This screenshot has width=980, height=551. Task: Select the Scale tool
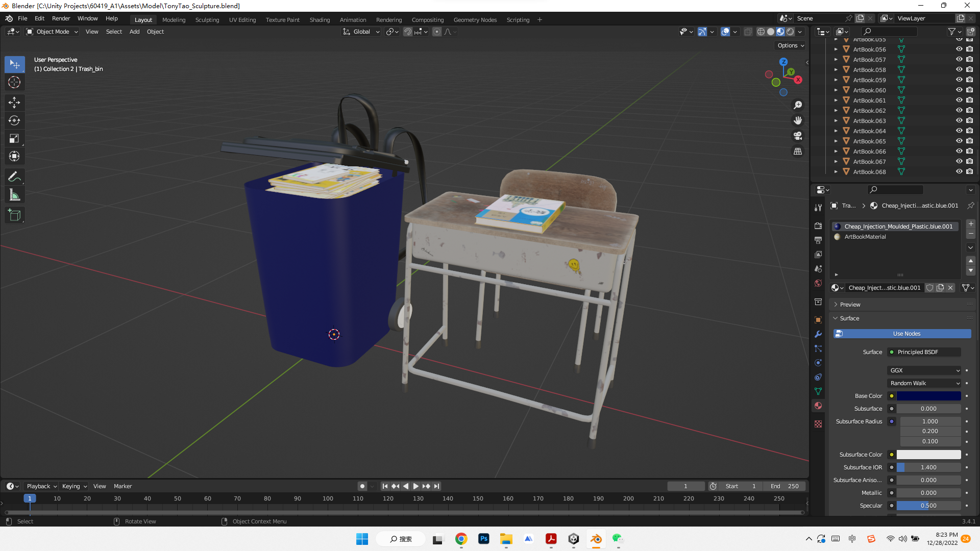coord(14,139)
